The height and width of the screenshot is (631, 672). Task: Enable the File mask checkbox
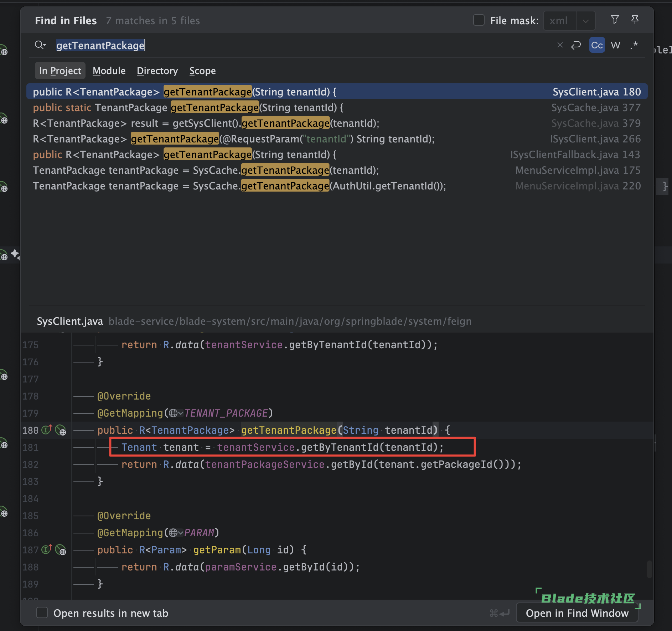point(479,20)
